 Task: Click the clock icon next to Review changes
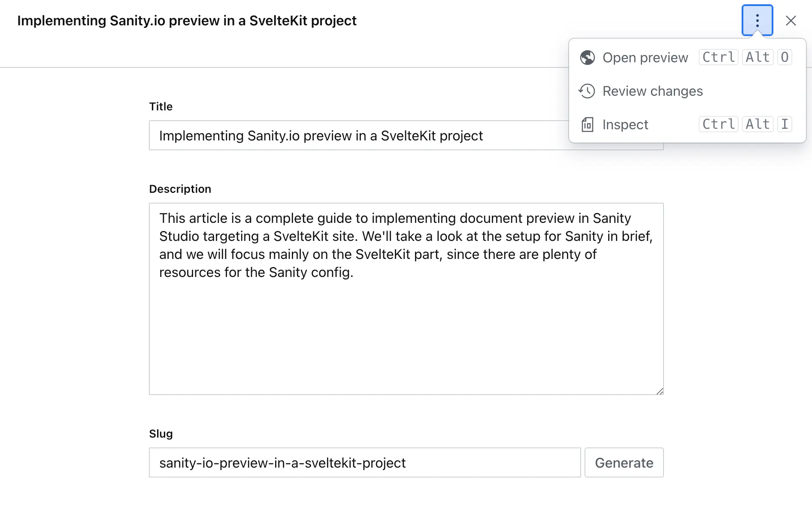click(587, 91)
